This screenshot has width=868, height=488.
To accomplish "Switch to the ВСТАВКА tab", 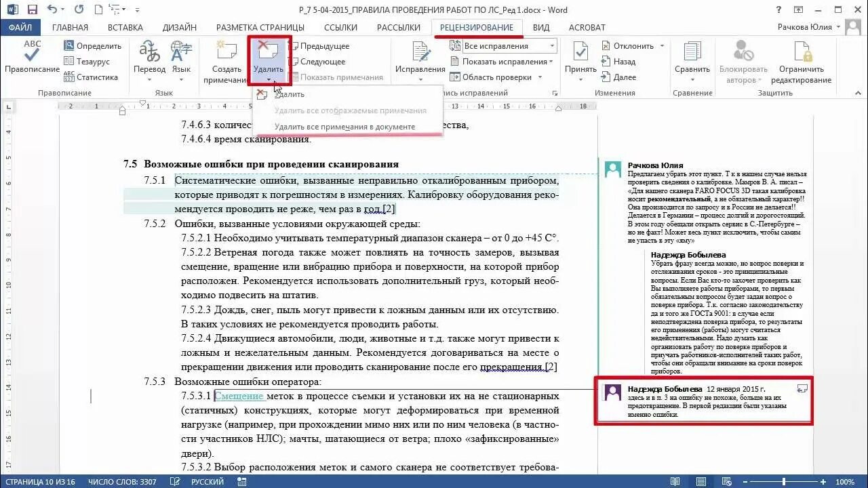I will 125,28.
